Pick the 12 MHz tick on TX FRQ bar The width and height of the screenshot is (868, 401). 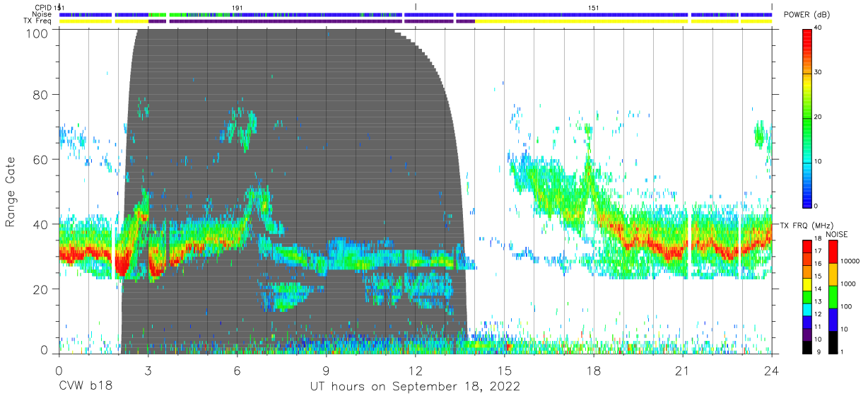pyautogui.click(x=819, y=314)
